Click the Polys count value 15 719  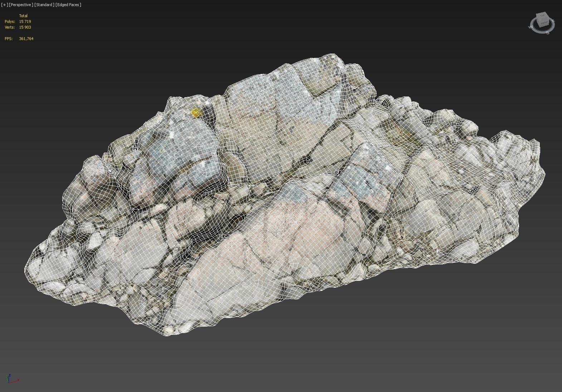click(25, 21)
